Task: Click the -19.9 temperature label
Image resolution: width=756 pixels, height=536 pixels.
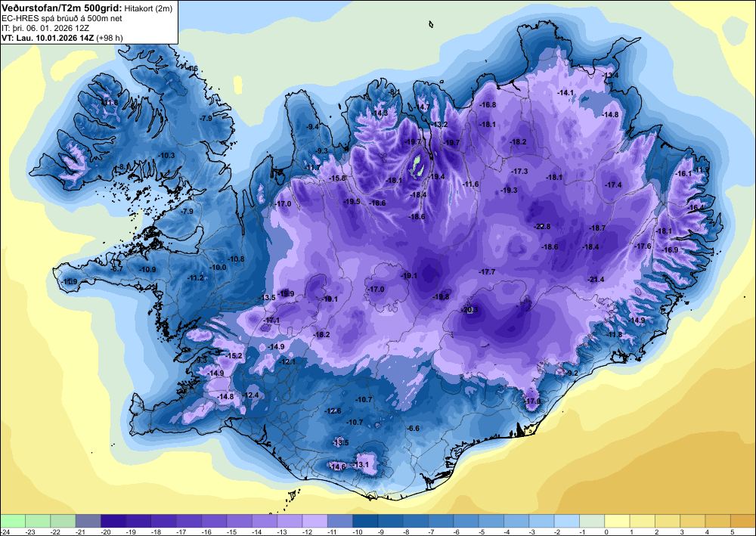Action: pyautogui.click(x=286, y=293)
